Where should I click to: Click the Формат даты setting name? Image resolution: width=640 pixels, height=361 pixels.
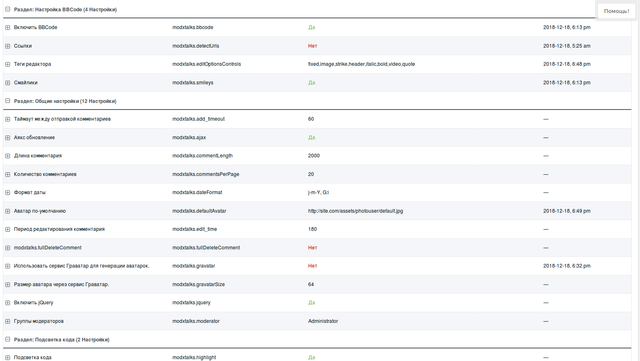click(30, 192)
